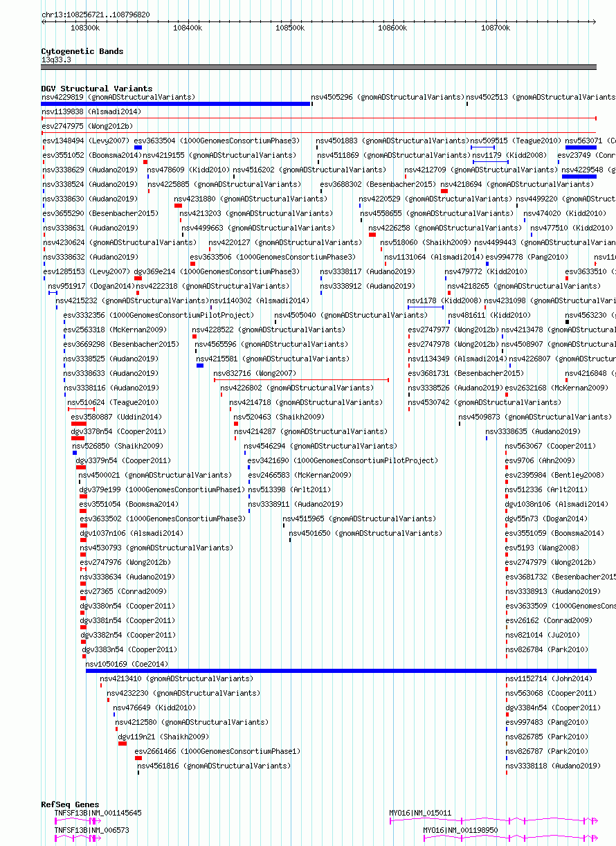Viewport: 616px width, 846px height.
Task: Select the nsv1050169 (Coe2014) blue bar
Action: click(341, 671)
